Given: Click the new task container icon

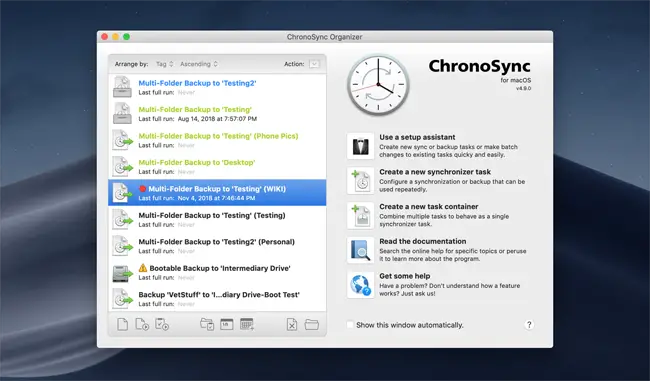Looking at the screenshot, I should 360,216.
